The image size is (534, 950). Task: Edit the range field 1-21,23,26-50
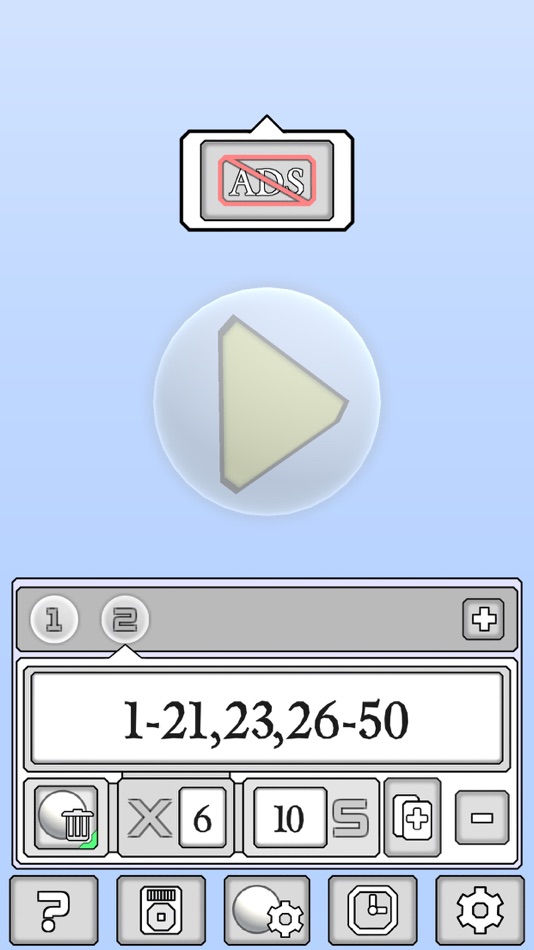[x=267, y=719]
